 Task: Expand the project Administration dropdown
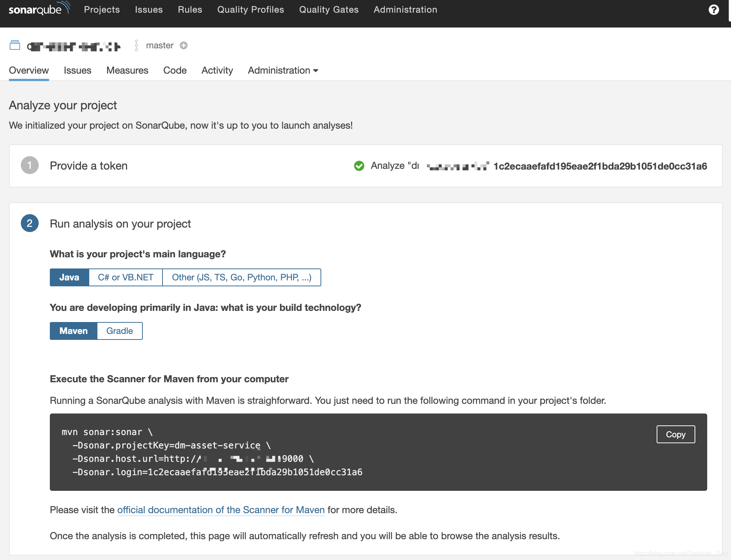pyautogui.click(x=283, y=70)
